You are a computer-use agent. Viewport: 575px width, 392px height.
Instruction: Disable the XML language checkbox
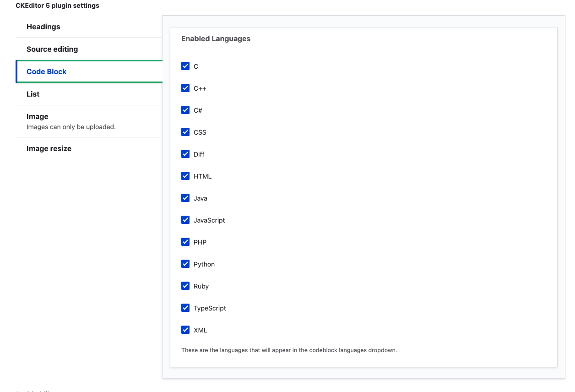tap(185, 330)
